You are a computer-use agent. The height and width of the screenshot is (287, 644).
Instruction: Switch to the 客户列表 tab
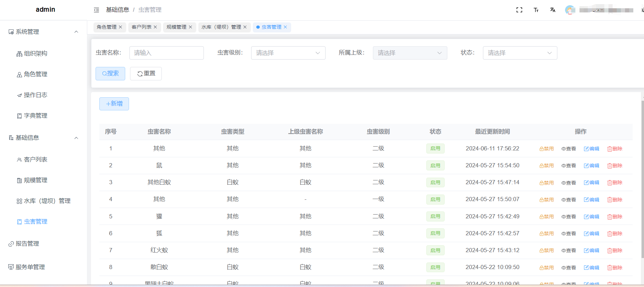point(141,27)
